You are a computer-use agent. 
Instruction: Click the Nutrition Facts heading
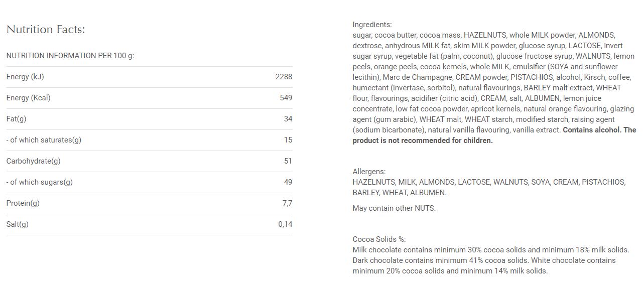(46, 30)
